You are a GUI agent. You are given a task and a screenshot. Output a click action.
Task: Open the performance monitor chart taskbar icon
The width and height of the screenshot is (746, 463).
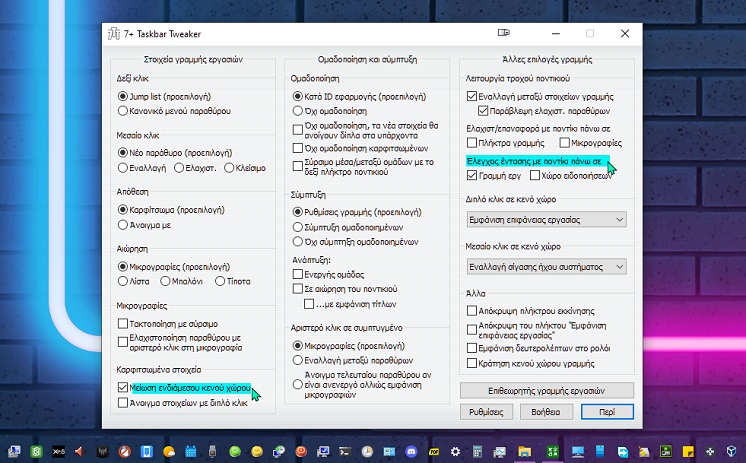tap(500, 452)
